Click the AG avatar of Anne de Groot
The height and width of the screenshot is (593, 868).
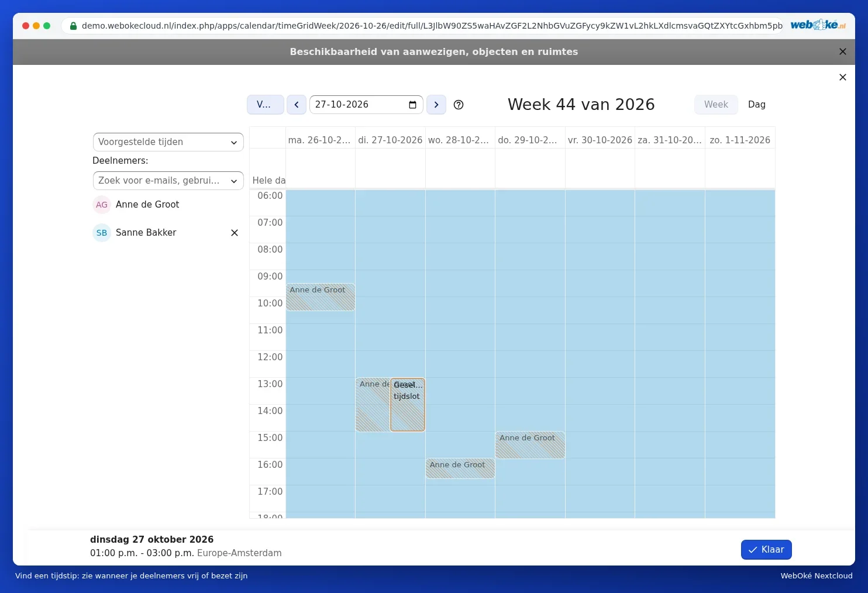pos(102,205)
